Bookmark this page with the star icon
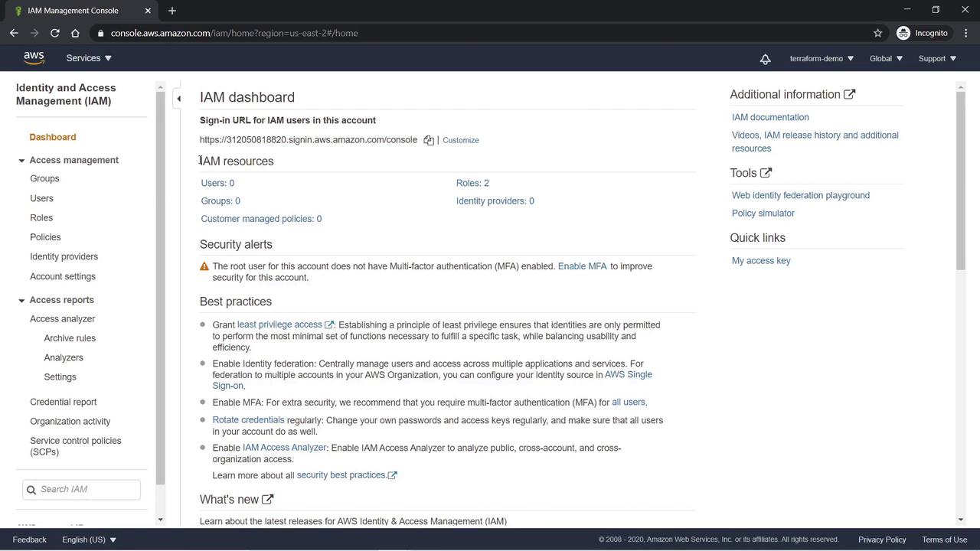 coord(877,33)
